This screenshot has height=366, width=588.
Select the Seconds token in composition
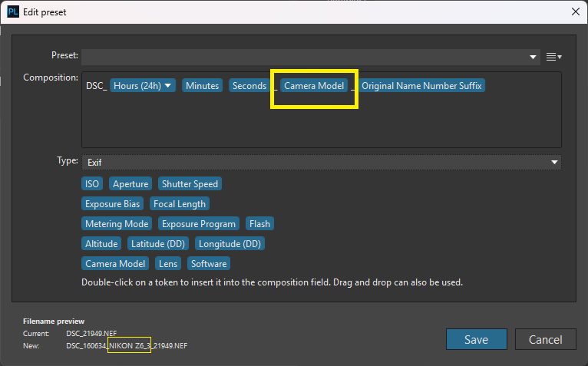point(249,86)
